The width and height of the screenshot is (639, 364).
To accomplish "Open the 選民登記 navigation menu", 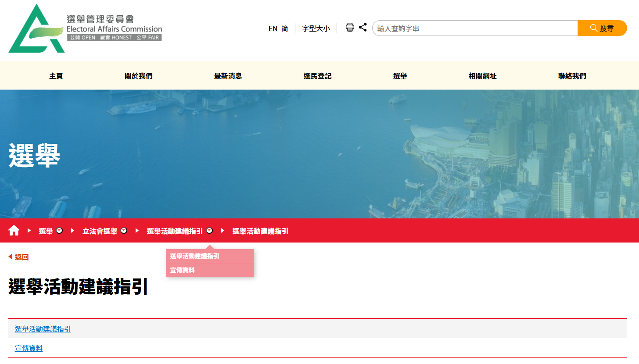I will pos(317,76).
